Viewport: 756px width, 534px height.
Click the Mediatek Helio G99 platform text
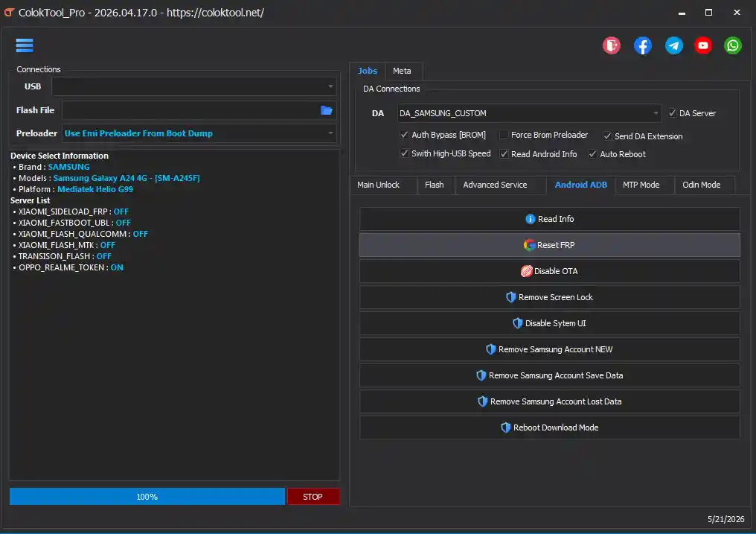tap(95, 189)
